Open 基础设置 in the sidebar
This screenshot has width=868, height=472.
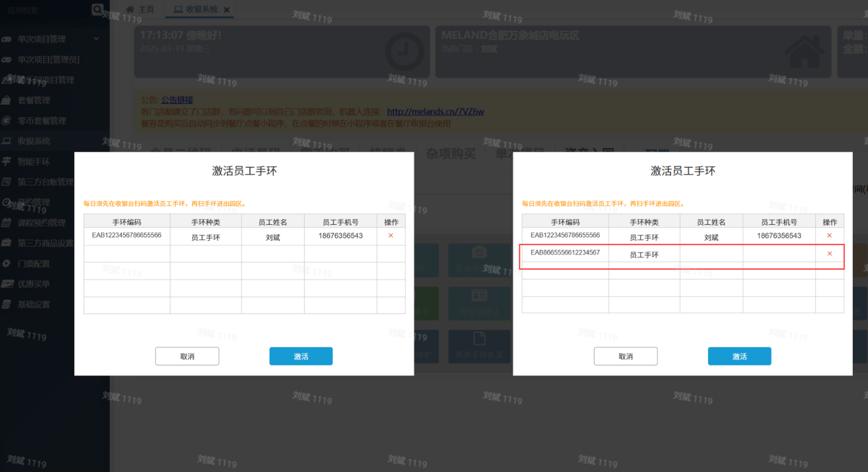pos(34,304)
